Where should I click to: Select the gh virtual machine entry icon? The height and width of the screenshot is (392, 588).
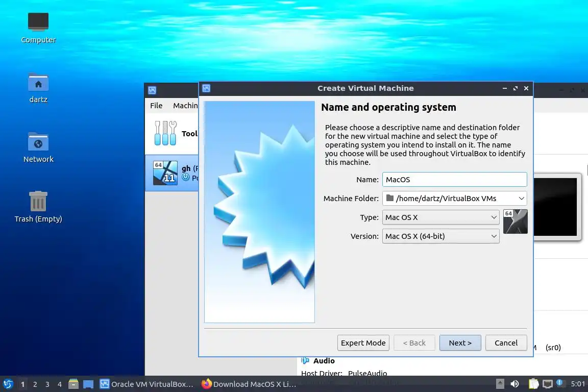click(165, 173)
